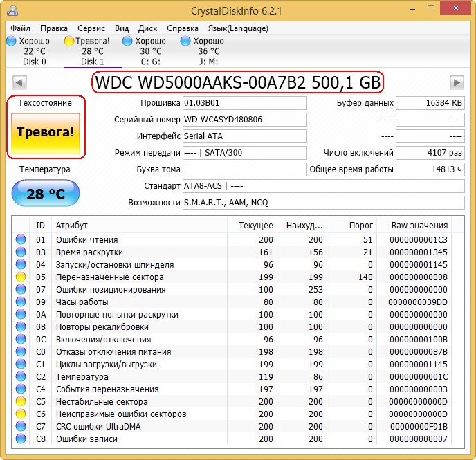The width and height of the screenshot is (476, 460).
Task: Open the Диск menu
Action: [147, 28]
